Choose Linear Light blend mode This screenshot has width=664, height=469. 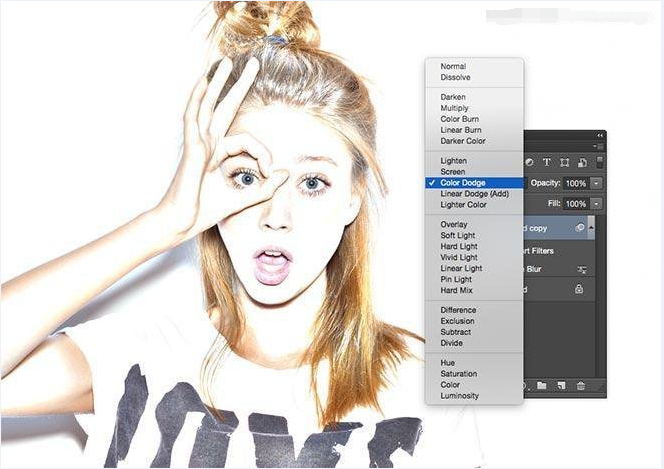474,268
